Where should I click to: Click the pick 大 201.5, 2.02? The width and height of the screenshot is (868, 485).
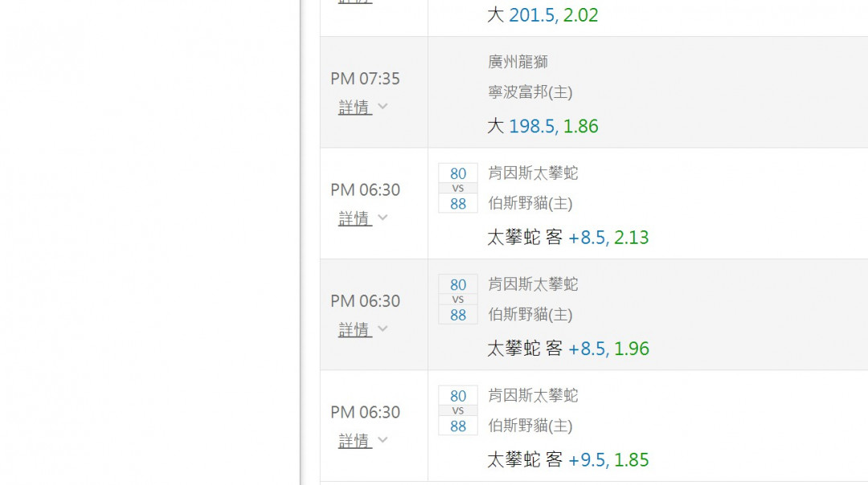pyautogui.click(x=542, y=15)
